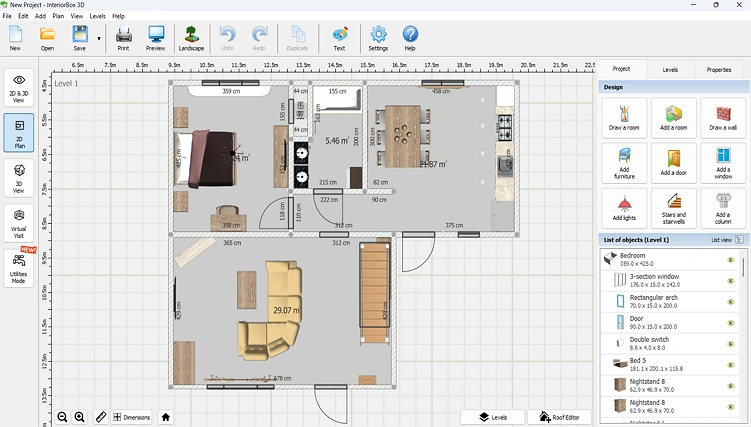751x427 pixels.
Task: Hide the second Nightstand 8 item
Action: [x=731, y=407]
